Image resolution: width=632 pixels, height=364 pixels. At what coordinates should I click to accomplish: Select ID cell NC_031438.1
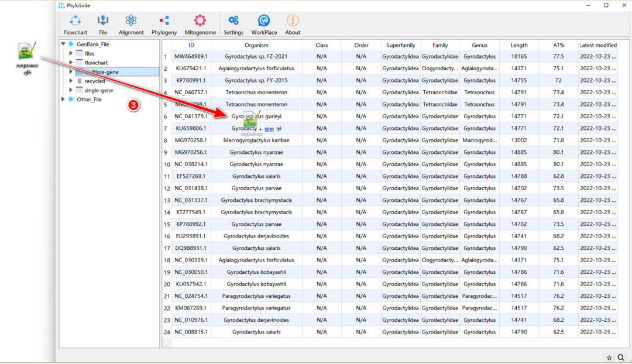tap(191, 188)
